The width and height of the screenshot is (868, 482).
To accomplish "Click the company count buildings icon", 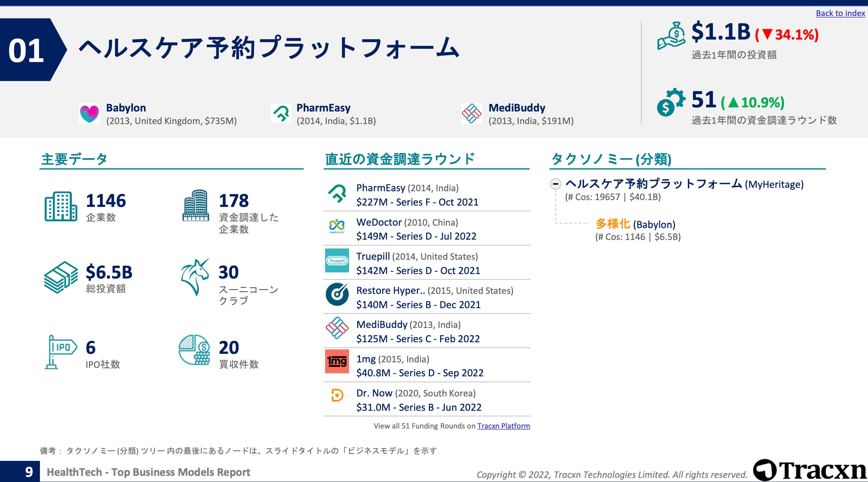I will pos(61,206).
